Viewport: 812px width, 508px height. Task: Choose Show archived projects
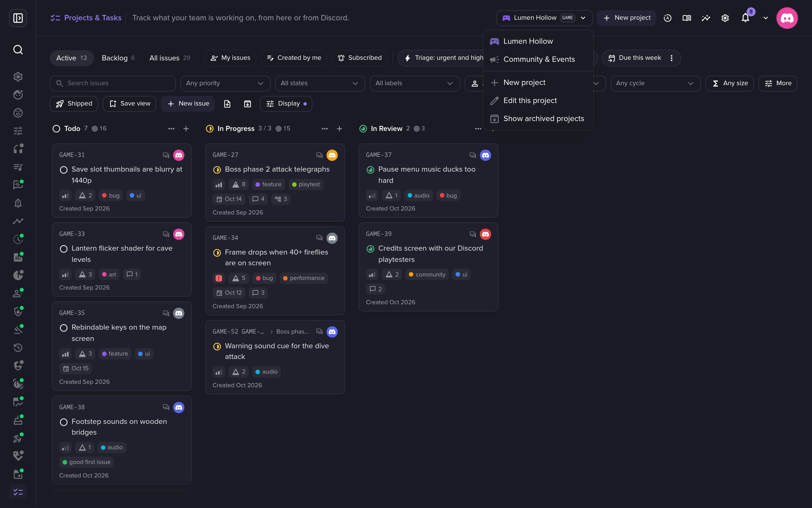[x=538, y=119]
